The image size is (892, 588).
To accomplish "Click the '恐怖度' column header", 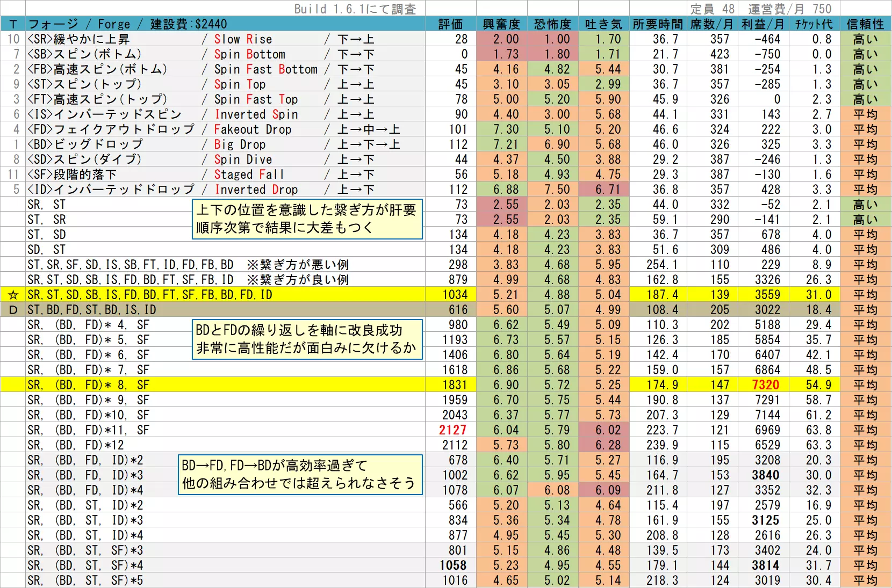I will [x=552, y=24].
